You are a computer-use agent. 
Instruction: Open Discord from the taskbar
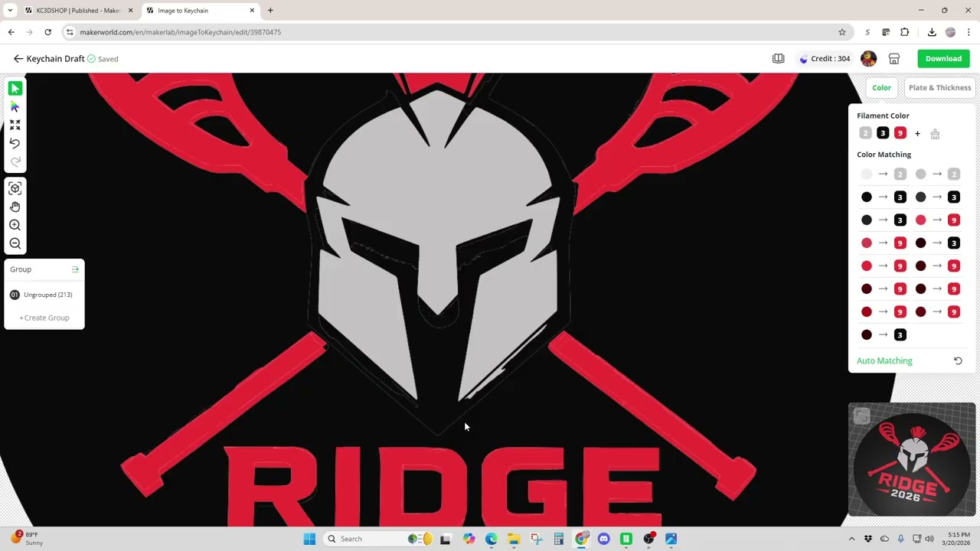coord(603,539)
